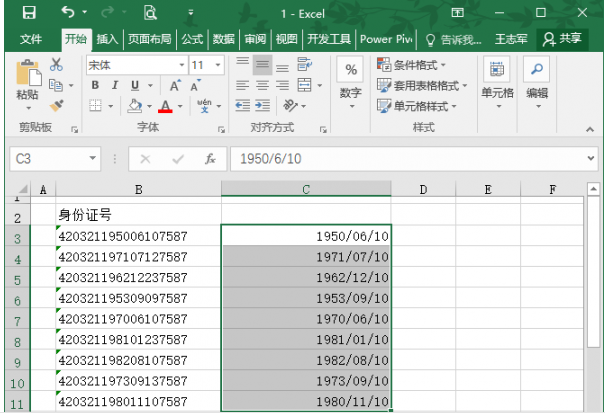
Task: Switch to the 数据 tab
Action: (224, 39)
